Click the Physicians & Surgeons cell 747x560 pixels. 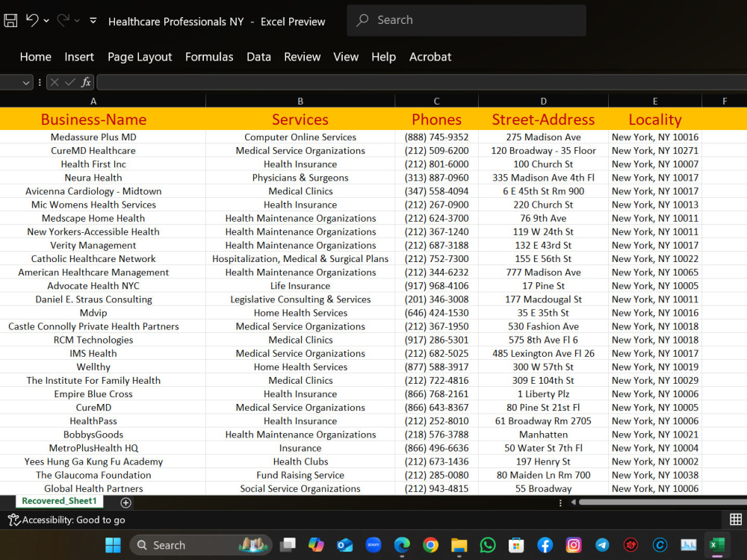[x=300, y=178]
